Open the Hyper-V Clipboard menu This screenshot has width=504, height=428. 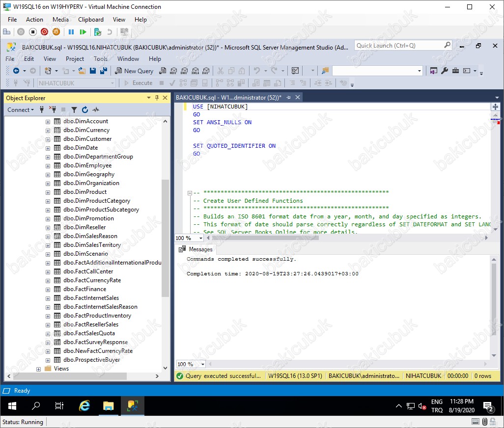(91, 20)
